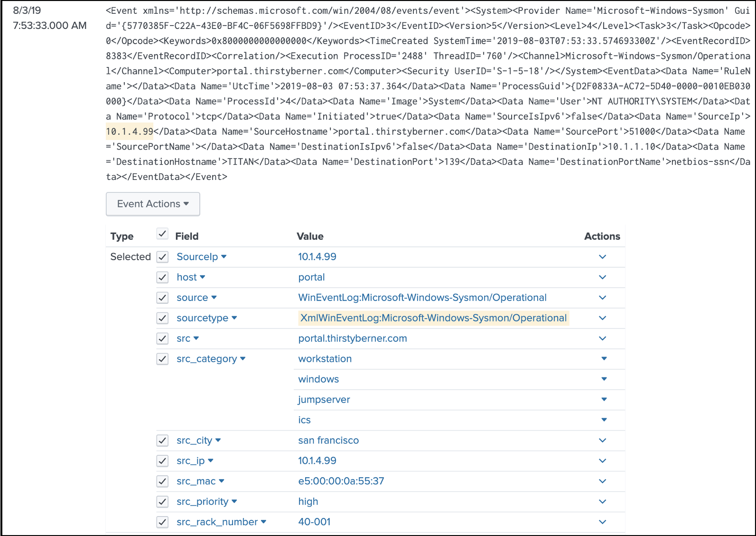Open the src_priority field name menu
The width and height of the screenshot is (756, 536).
pos(206,502)
